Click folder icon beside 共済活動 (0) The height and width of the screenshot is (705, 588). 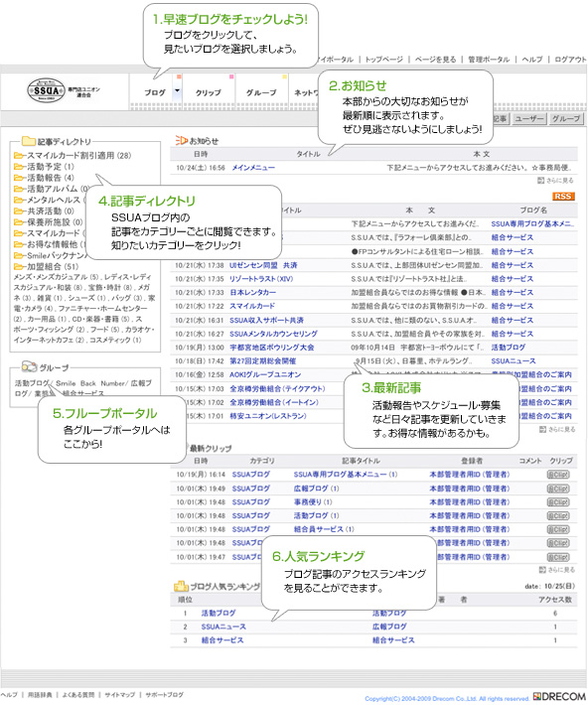point(19,211)
